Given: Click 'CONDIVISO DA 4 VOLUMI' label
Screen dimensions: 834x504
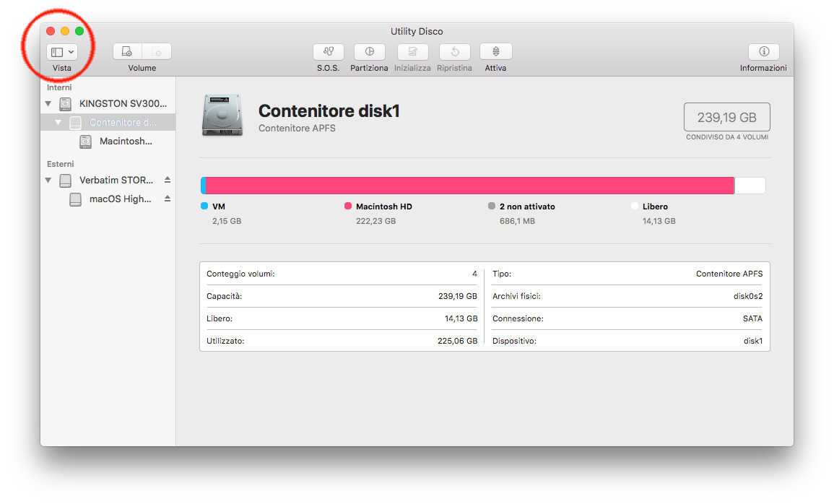Looking at the screenshot, I should [727, 137].
